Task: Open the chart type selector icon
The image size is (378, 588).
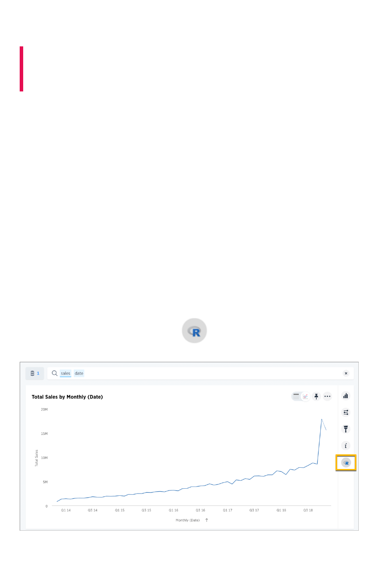Action: (x=346, y=395)
